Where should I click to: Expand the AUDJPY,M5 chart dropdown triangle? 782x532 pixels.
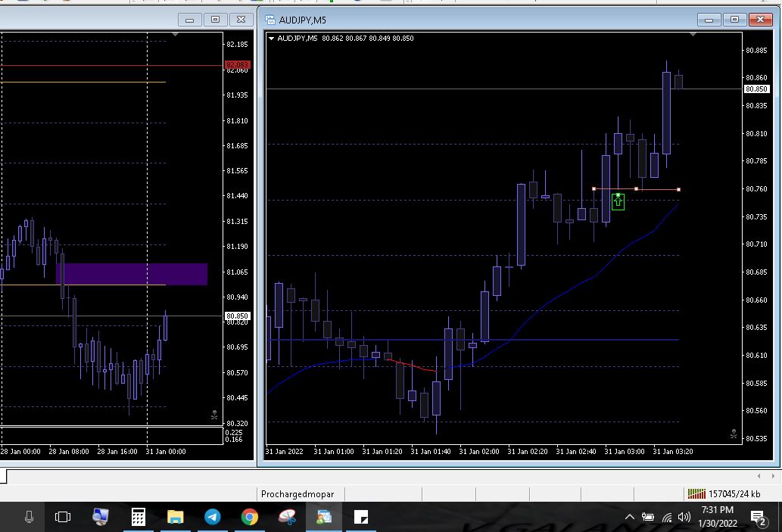tap(271, 39)
